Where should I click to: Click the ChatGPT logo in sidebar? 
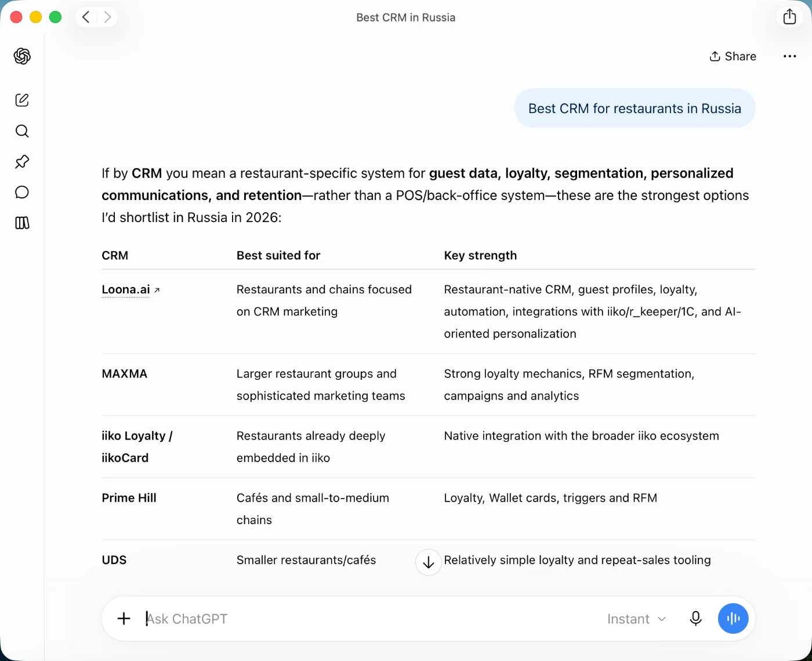click(x=22, y=56)
